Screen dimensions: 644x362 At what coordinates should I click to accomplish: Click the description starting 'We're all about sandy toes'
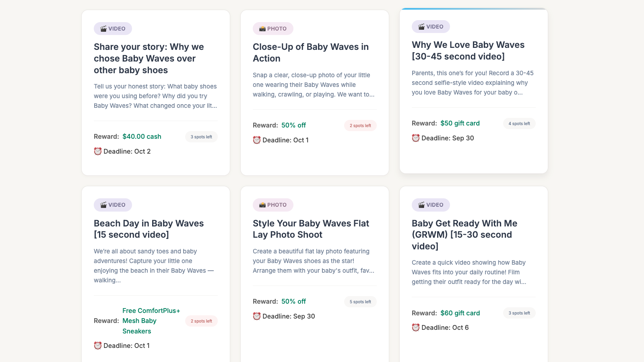(154, 266)
